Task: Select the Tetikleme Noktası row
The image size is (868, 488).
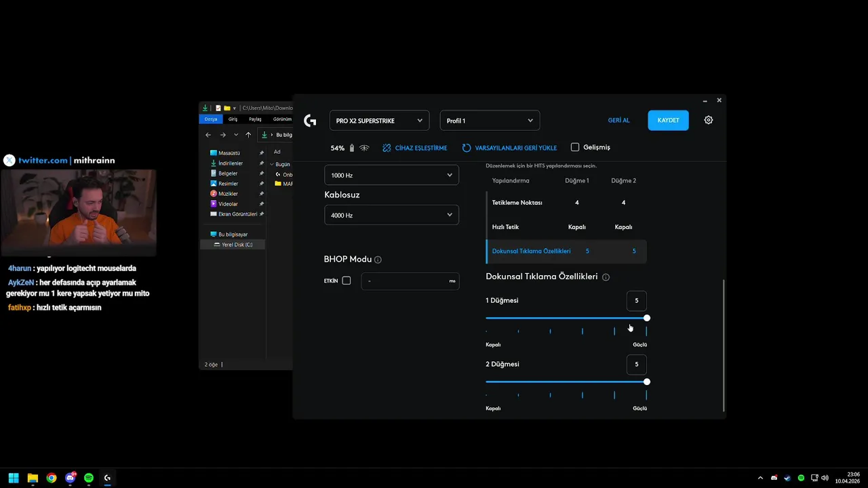Action: click(x=566, y=203)
